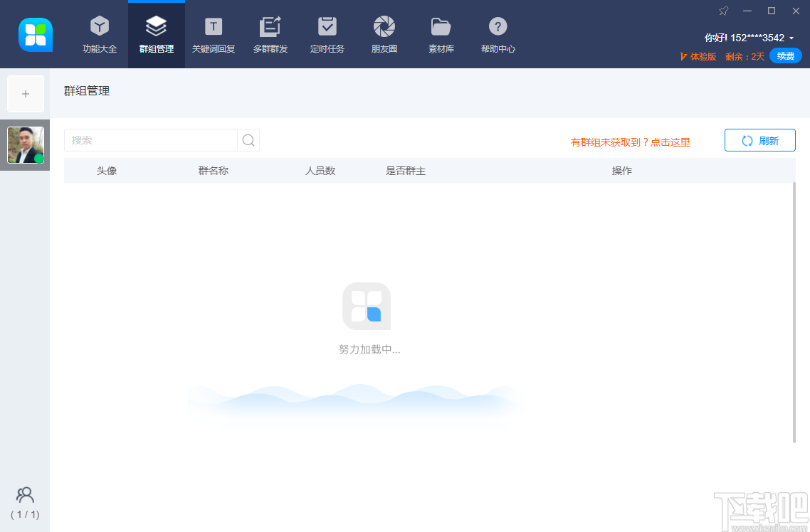Click the 续费 renew button

tap(785, 55)
